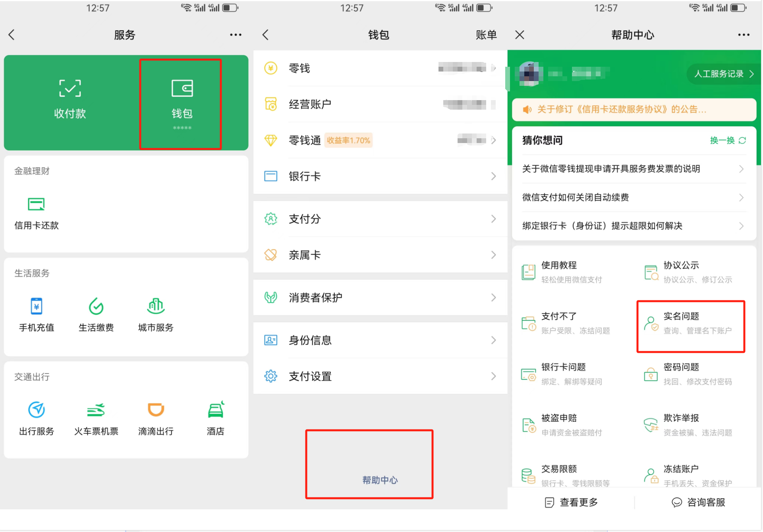Expand chevron beside 绑定银行卡（身份证）提示超限
The image size is (763, 532).
pyautogui.click(x=741, y=226)
